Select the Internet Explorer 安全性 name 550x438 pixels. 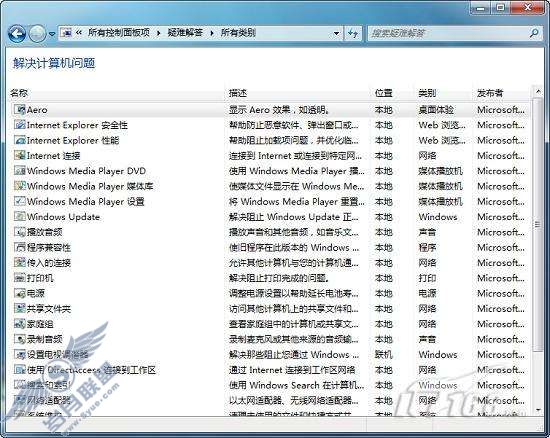click(77, 125)
